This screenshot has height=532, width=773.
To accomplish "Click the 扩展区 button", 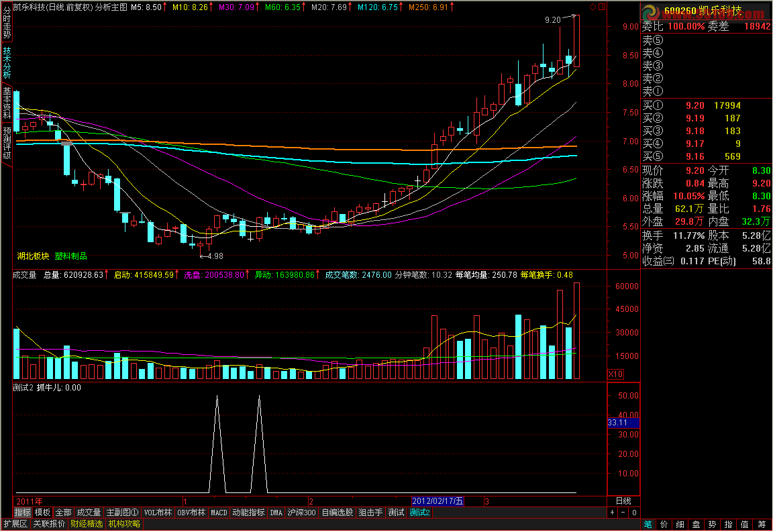I will point(15,524).
